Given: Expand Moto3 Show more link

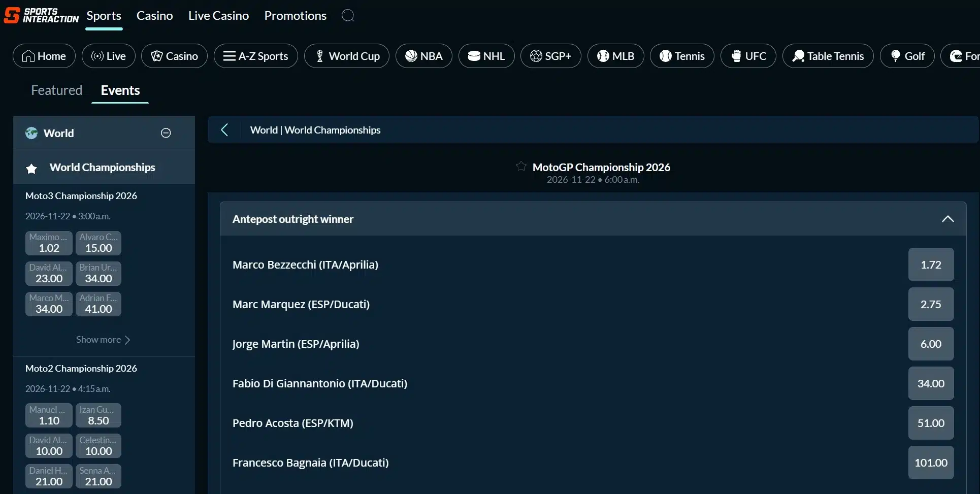Looking at the screenshot, I should (103, 340).
